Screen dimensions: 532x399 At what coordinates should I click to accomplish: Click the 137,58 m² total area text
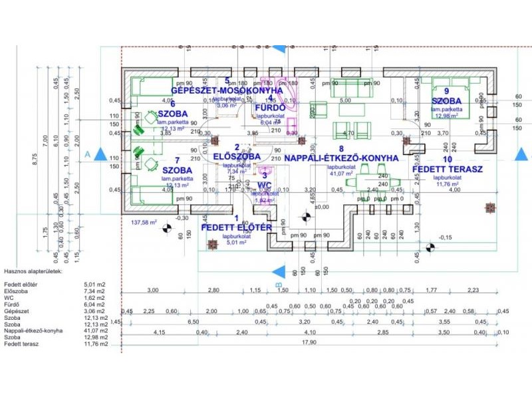coord(144,223)
